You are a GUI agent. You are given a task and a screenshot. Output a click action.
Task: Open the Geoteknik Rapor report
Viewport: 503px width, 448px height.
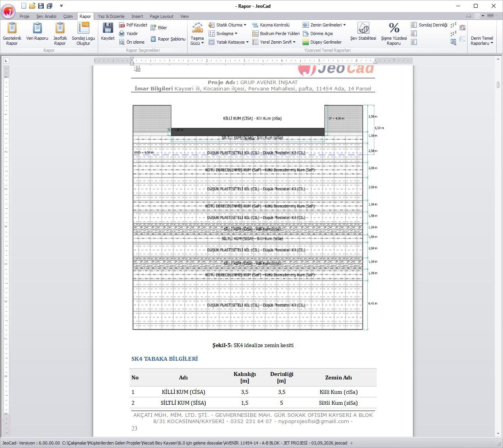(x=12, y=34)
